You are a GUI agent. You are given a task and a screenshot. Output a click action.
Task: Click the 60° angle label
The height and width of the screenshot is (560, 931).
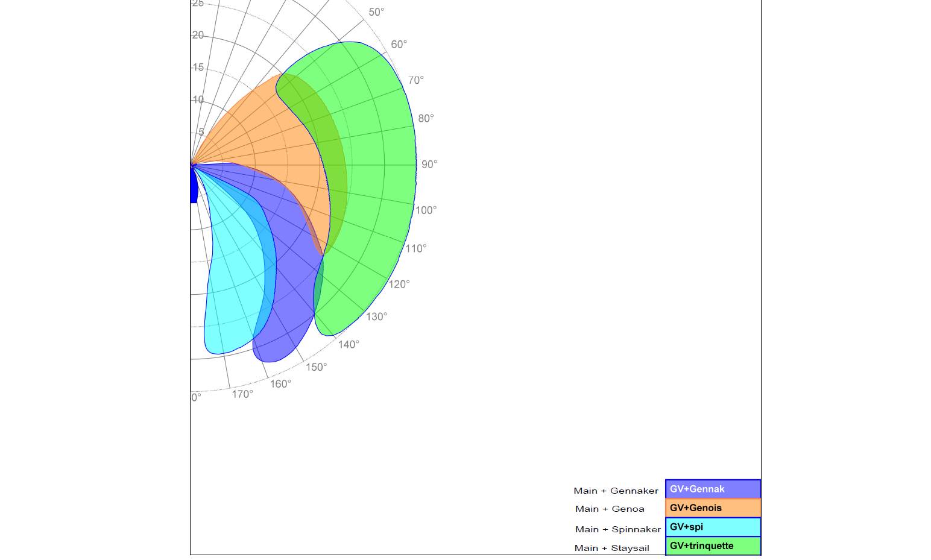pyautogui.click(x=399, y=45)
